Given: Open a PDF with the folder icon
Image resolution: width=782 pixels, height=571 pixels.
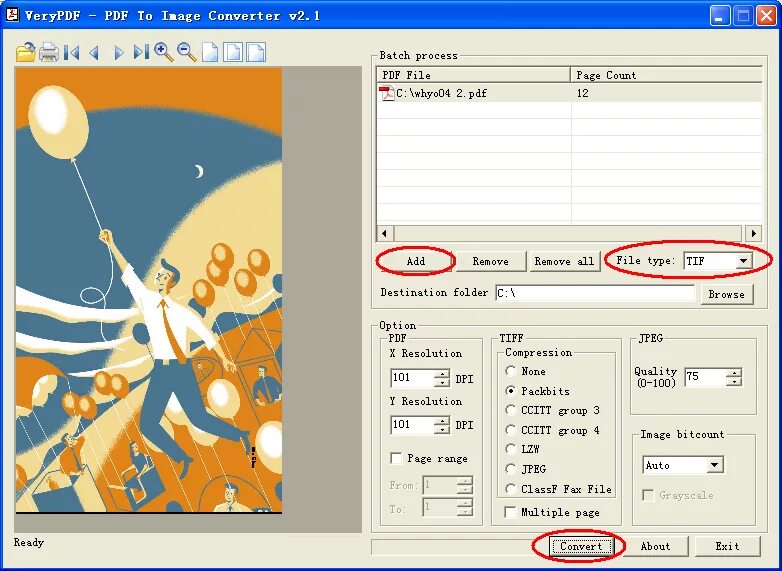Looking at the screenshot, I should click(25, 52).
